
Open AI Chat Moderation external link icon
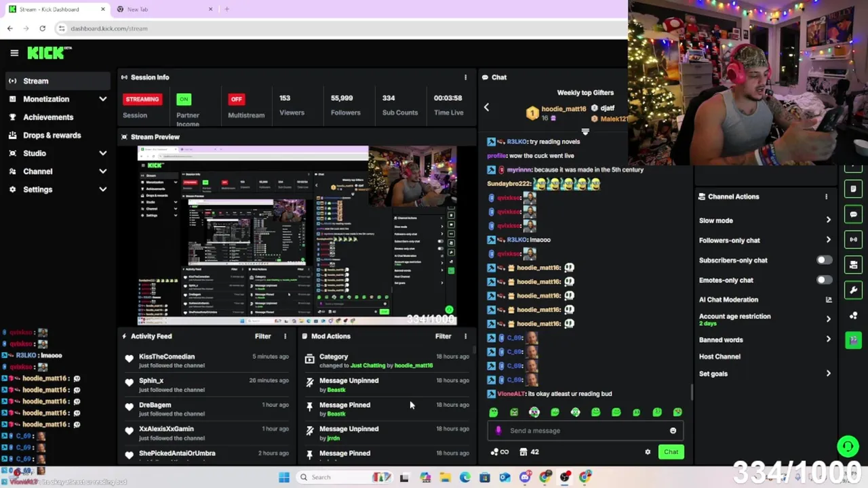(x=828, y=300)
